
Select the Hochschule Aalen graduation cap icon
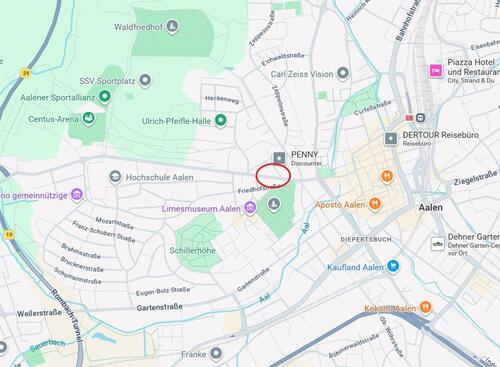[115, 177]
